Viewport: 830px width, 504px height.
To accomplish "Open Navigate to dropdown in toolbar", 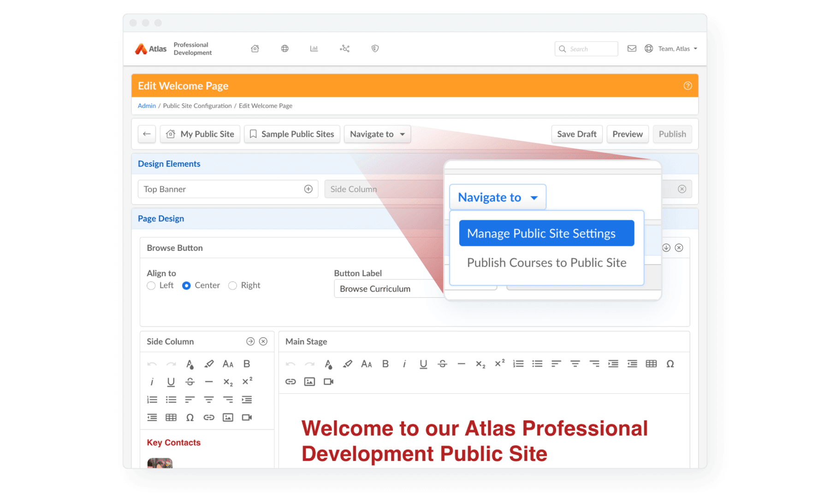I will pyautogui.click(x=377, y=134).
